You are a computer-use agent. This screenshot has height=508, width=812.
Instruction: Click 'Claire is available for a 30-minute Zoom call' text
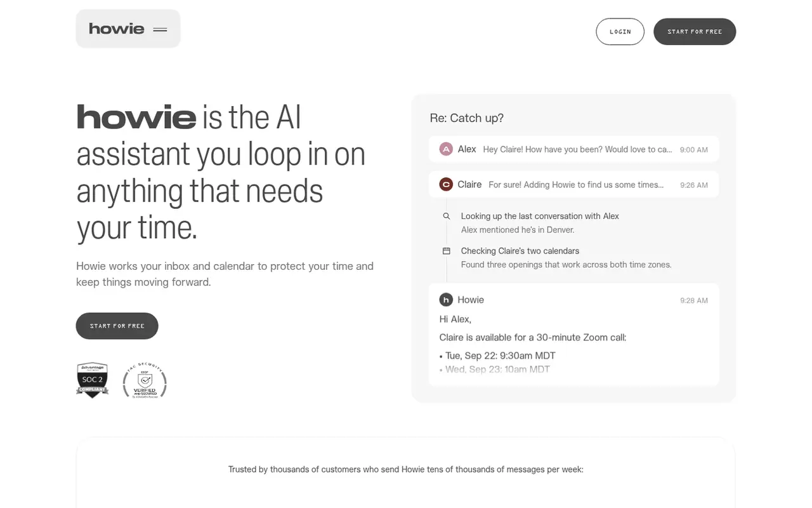click(x=533, y=337)
